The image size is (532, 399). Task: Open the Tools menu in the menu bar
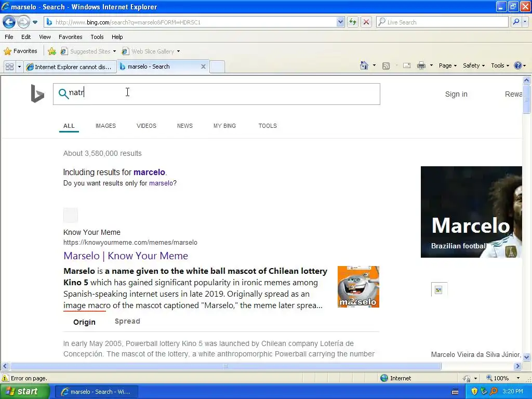tap(97, 37)
